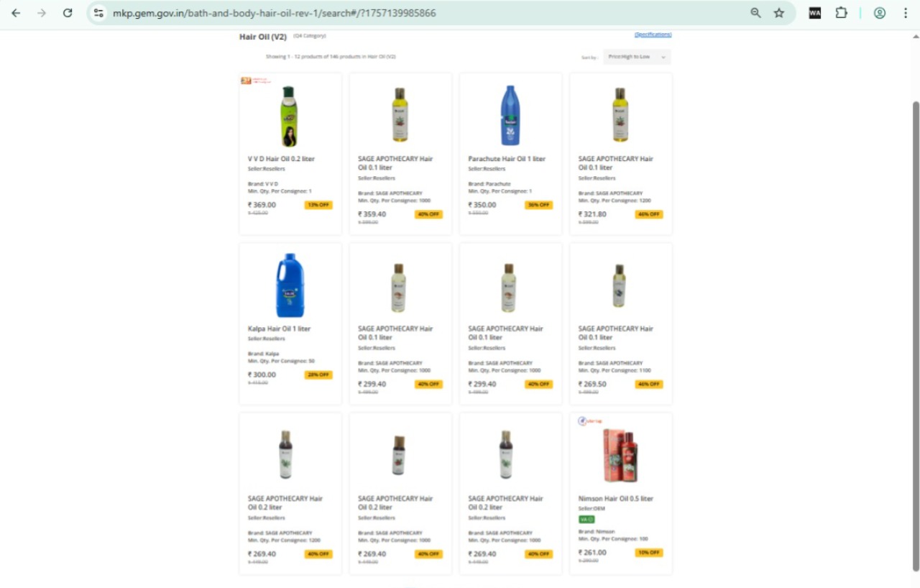This screenshot has width=920, height=588.
Task: Reload the page with refresh icon
Action: point(68,13)
